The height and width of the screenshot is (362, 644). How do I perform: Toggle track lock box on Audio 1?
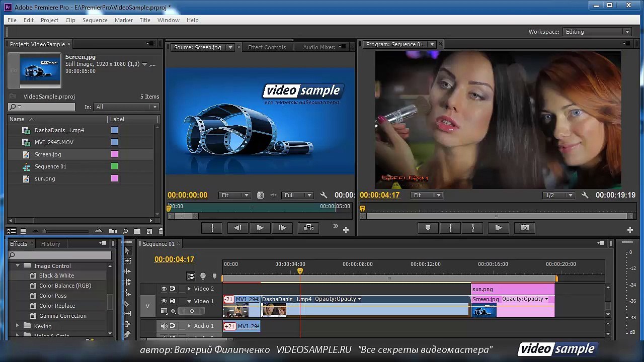[x=181, y=326]
